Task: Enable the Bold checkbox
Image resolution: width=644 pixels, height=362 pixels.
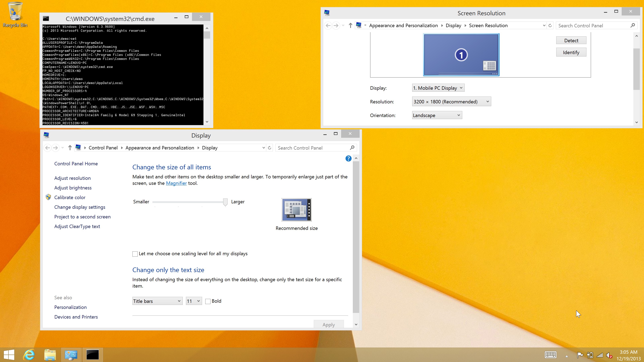Action: [208, 301]
